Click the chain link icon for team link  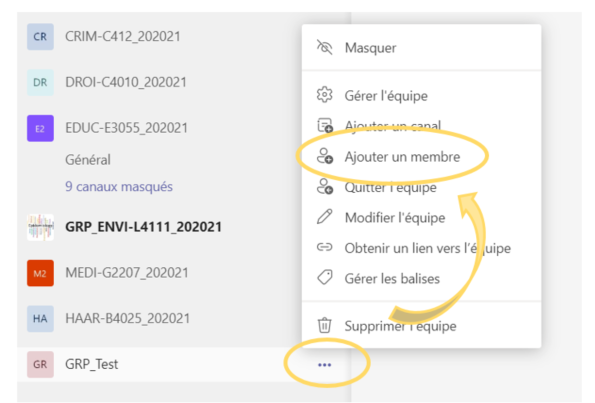324,247
